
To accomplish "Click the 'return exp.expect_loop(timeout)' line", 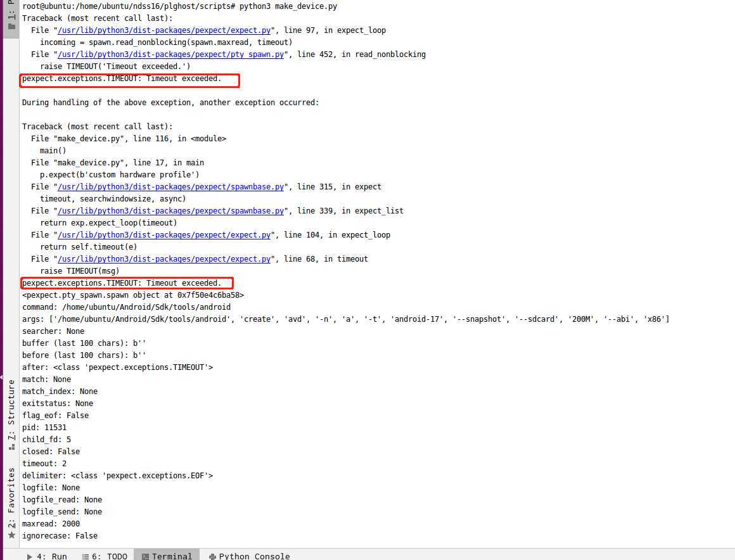I will pyautogui.click(x=108, y=223).
